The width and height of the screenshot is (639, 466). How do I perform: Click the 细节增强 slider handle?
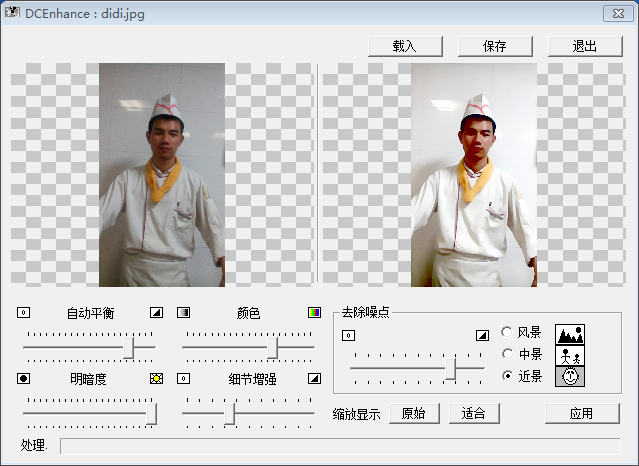pos(230,413)
